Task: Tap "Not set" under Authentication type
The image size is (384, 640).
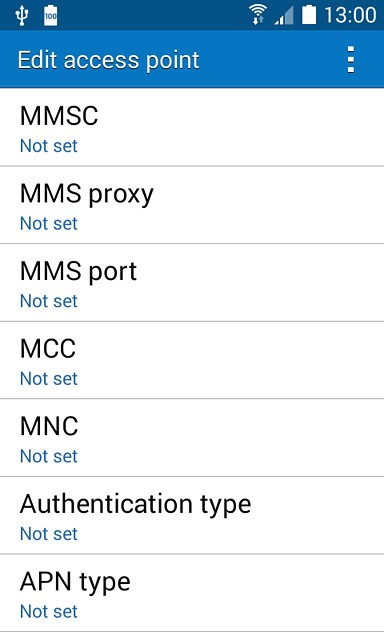Action: click(x=49, y=534)
